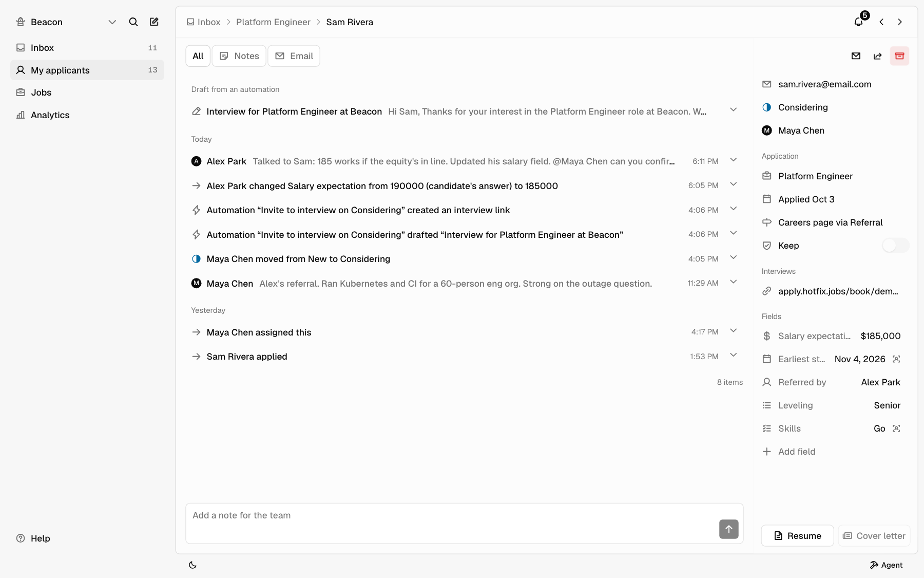Open the Considering stage selector
This screenshot has height=578, width=924.
[803, 107]
